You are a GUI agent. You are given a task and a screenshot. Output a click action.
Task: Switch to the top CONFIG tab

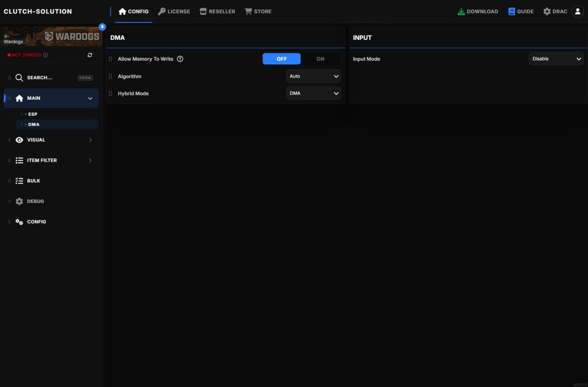click(x=133, y=11)
